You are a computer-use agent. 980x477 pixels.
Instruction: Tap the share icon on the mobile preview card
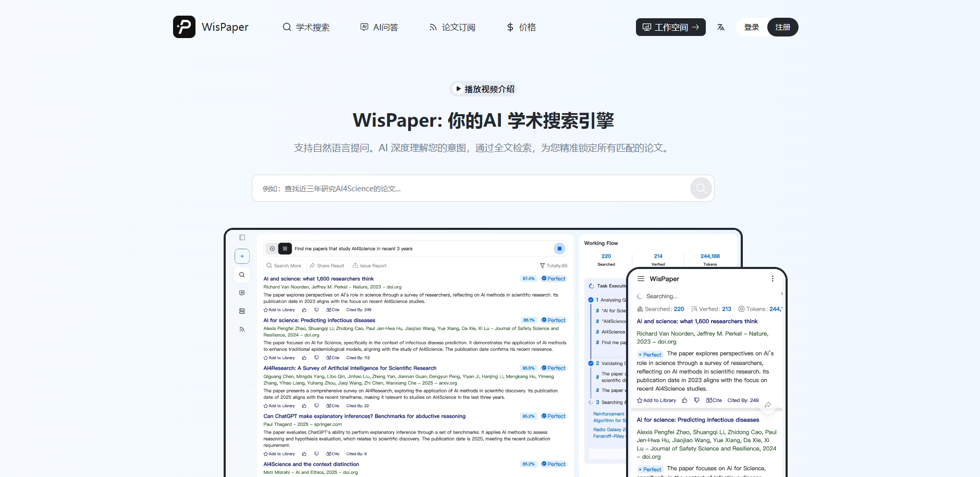(x=768, y=405)
